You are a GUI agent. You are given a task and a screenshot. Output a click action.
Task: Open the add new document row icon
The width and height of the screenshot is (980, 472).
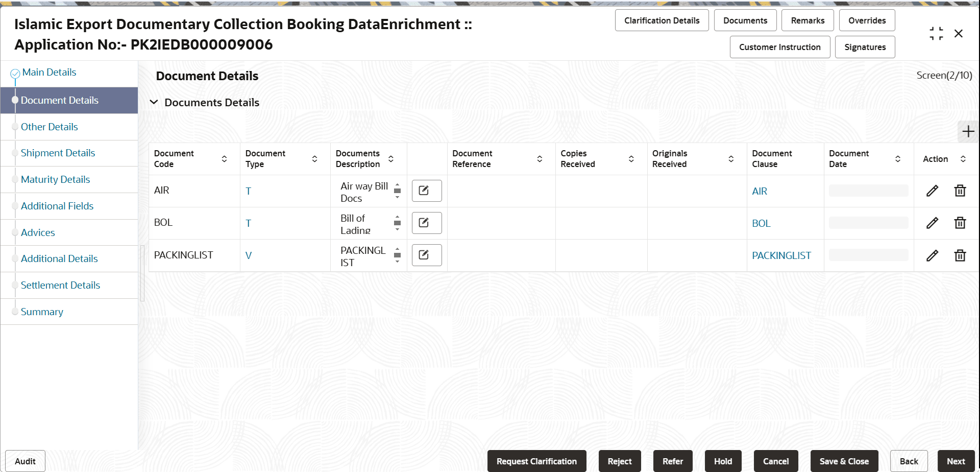click(968, 131)
